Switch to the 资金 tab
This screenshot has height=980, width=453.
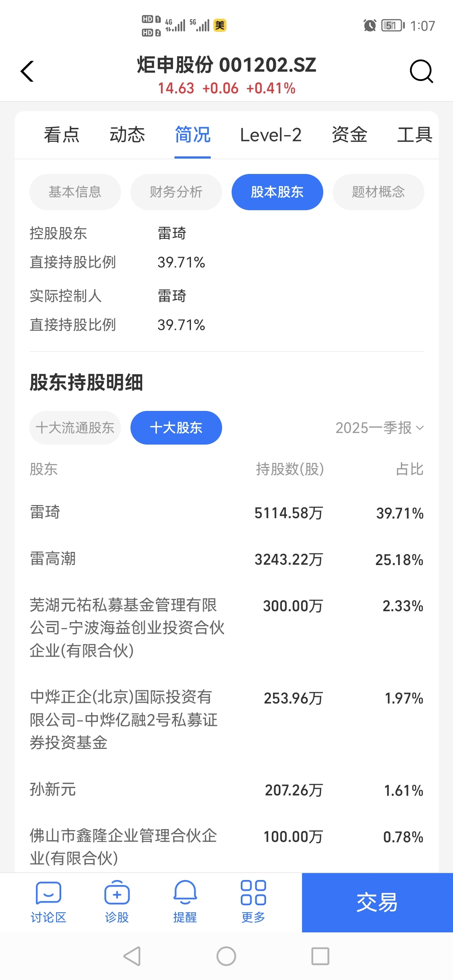point(349,135)
